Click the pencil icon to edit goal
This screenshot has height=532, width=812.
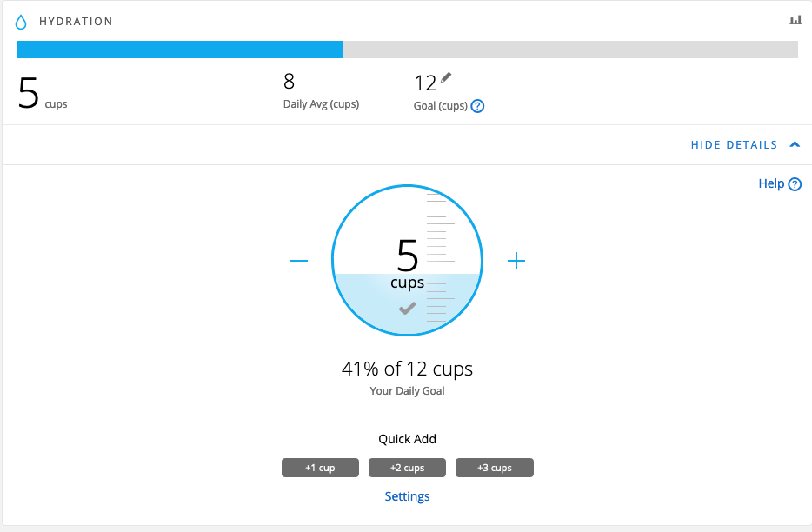tap(446, 78)
